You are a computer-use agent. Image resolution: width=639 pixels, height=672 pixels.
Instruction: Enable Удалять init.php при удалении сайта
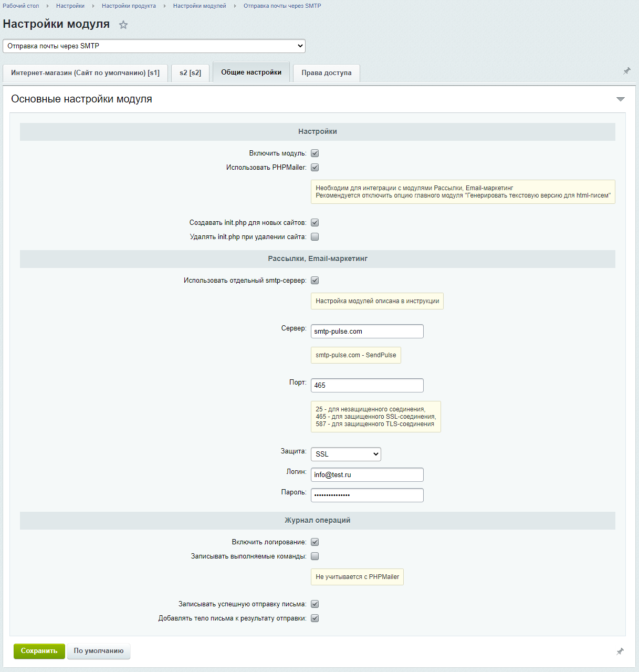(x=315, y=237)
